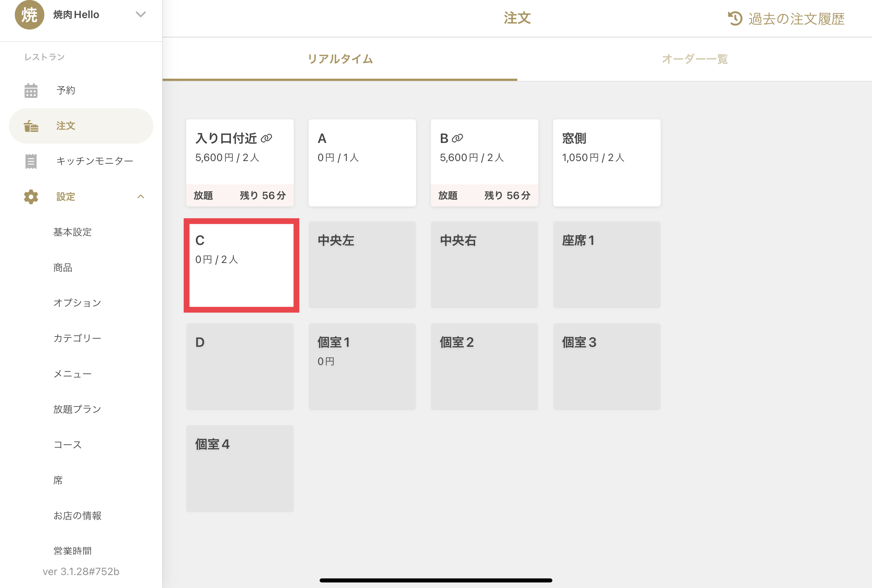
Task: Click the 焼 restaurant logo avatar
Action: point(29,14)
